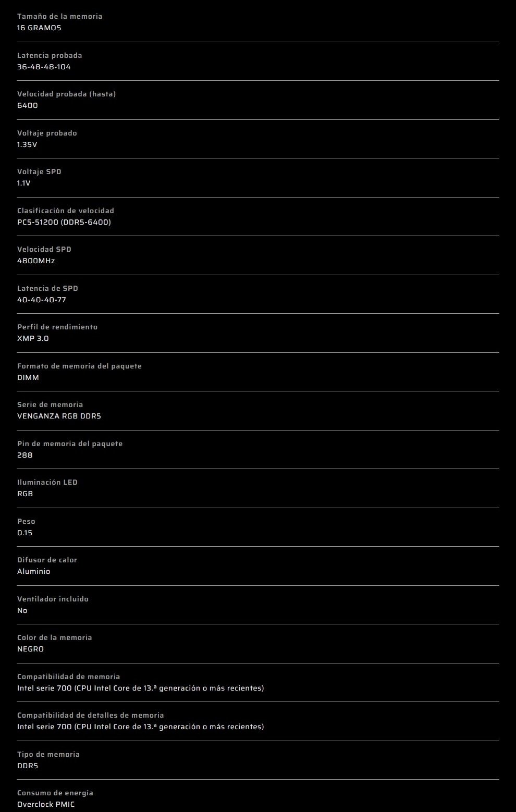Click the XMP 3.0 performance profile value
This screenshot has width=516, height=812.
tap(33, 338)
